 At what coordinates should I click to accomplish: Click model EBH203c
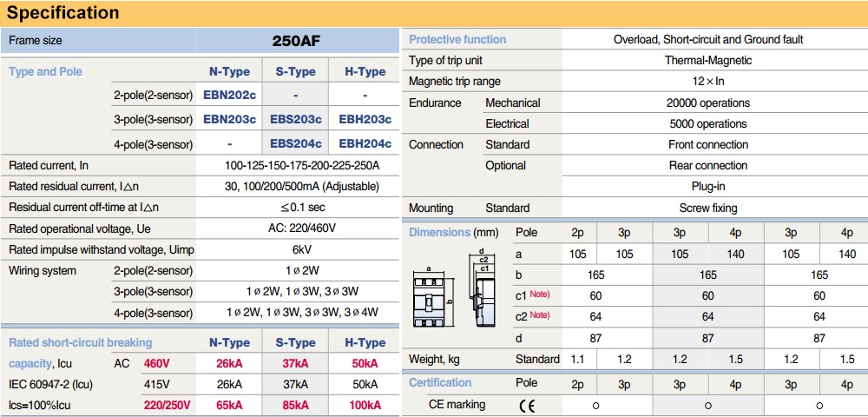(365, 120)
